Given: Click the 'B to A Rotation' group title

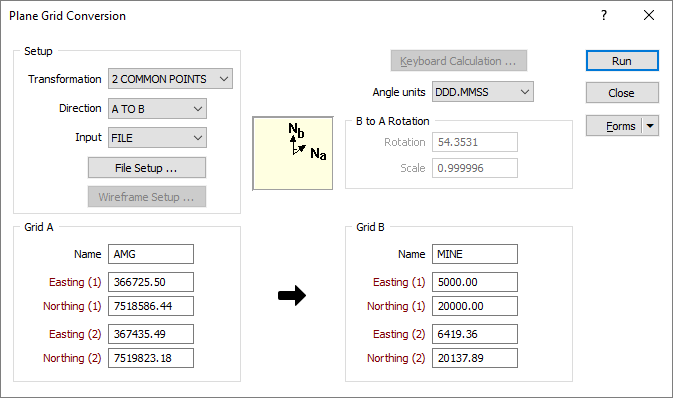Looking at the screenshot, I should pos(393,121).
